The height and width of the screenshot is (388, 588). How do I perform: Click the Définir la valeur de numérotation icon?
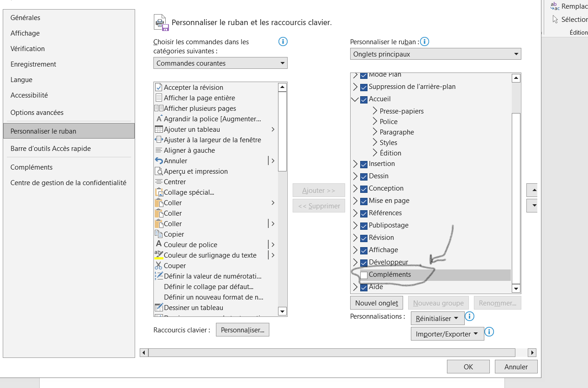[159, 276]
